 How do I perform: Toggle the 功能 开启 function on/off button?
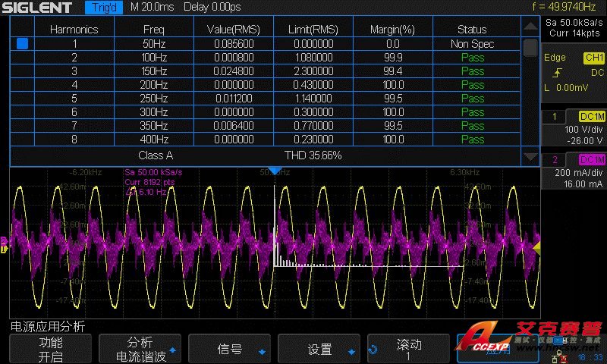(51, 350)
